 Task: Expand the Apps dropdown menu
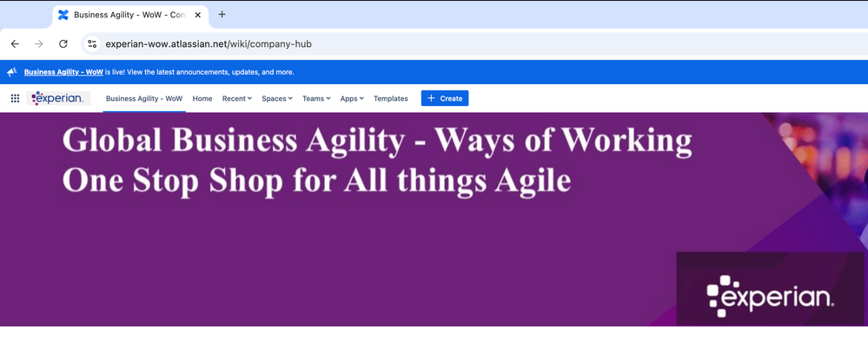point(352,98)
